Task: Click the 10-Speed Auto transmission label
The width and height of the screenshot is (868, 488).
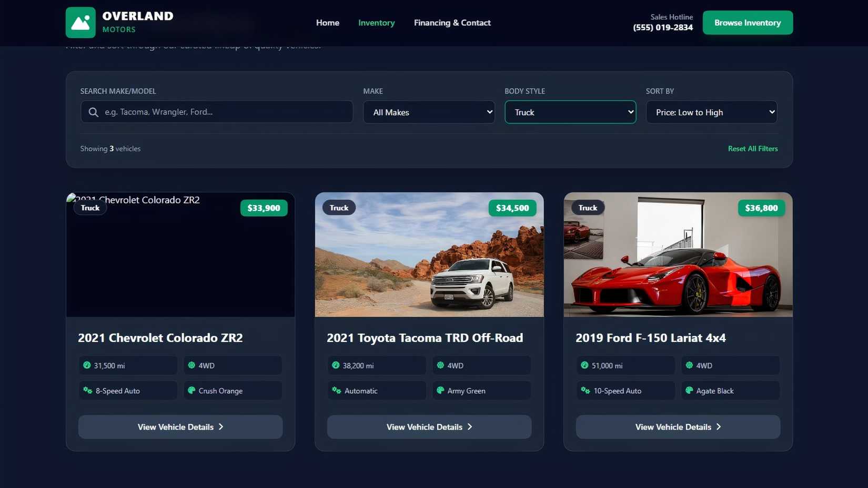Action: pyautogui.click(x=618, y=391)
